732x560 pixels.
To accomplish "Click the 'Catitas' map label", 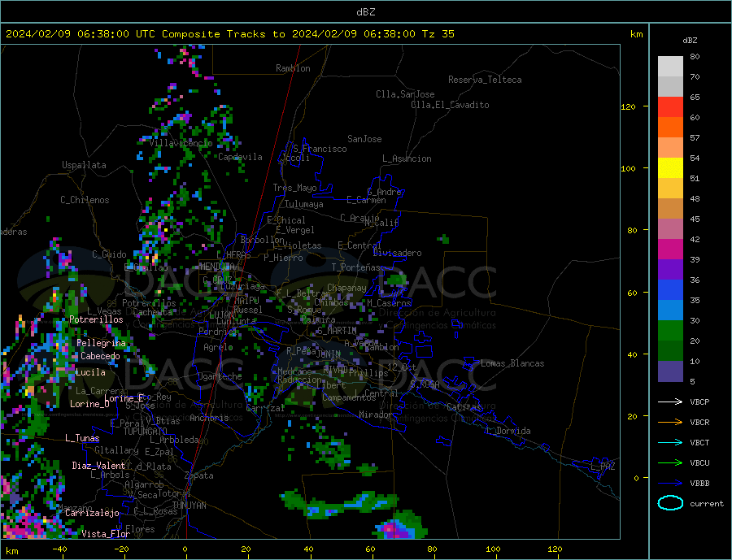I will coord(464,407).
